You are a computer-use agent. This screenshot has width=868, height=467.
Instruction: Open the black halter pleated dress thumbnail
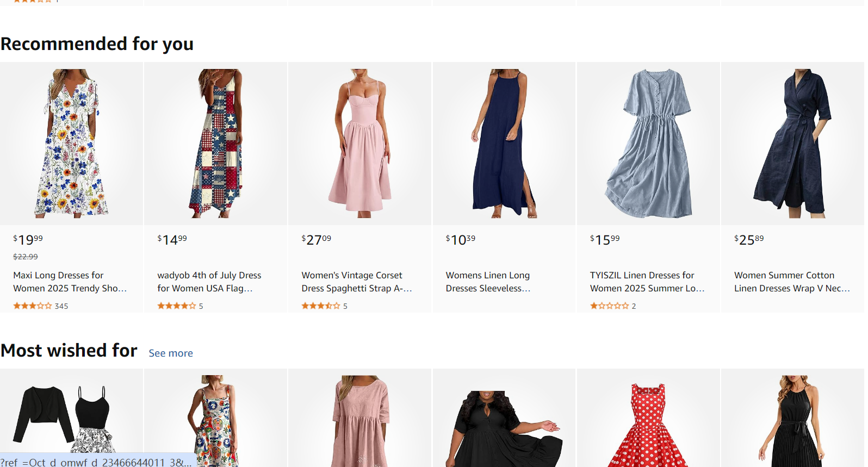click(792, 421)
